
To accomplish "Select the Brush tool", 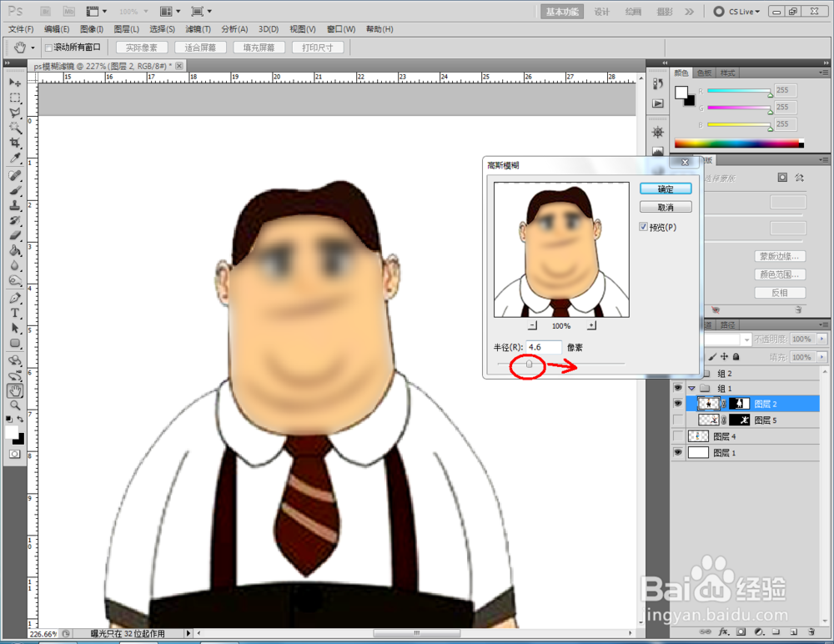I will [x=15, y=190].
